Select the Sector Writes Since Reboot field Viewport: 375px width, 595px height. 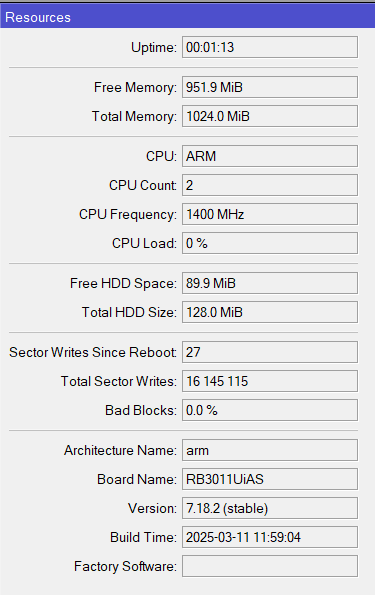[x=270, y=352]
